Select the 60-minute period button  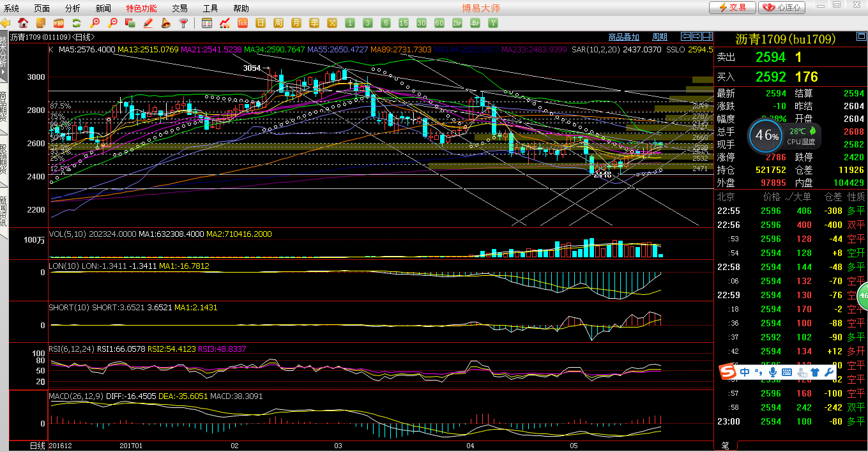click(439, 23)
